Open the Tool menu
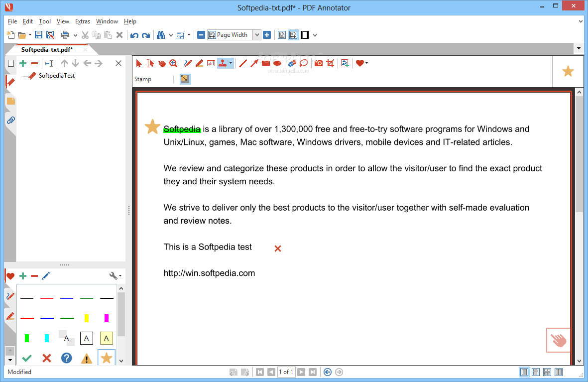 45,21
